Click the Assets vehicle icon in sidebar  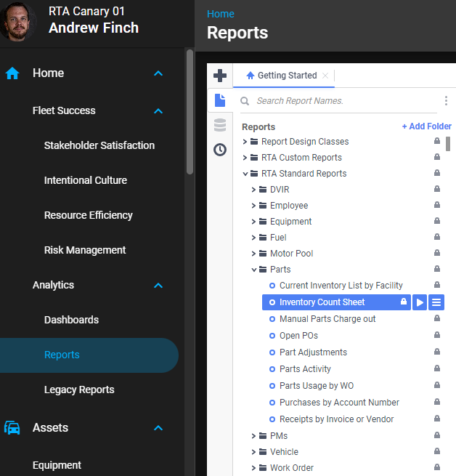click(x=12, y=428)
